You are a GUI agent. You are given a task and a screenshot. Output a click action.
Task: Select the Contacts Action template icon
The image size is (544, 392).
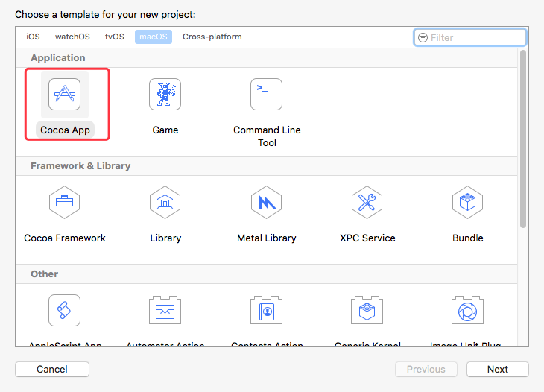point(266,310)
